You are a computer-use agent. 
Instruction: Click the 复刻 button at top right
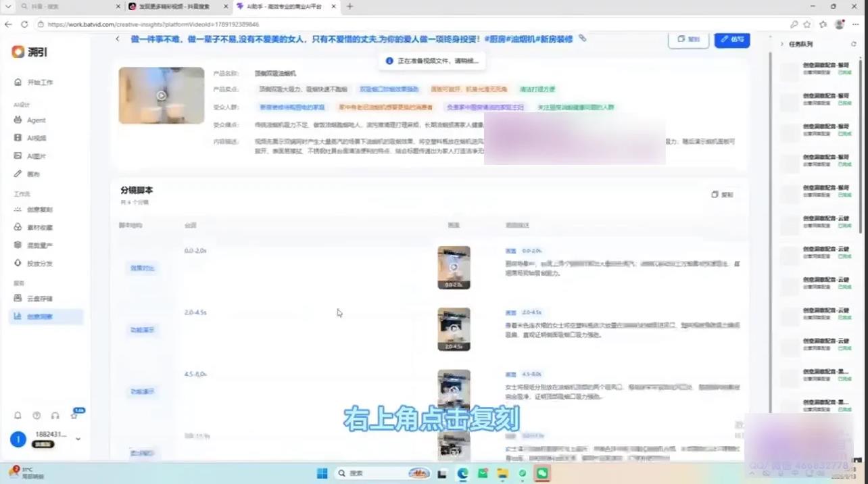tap(688, 39)
